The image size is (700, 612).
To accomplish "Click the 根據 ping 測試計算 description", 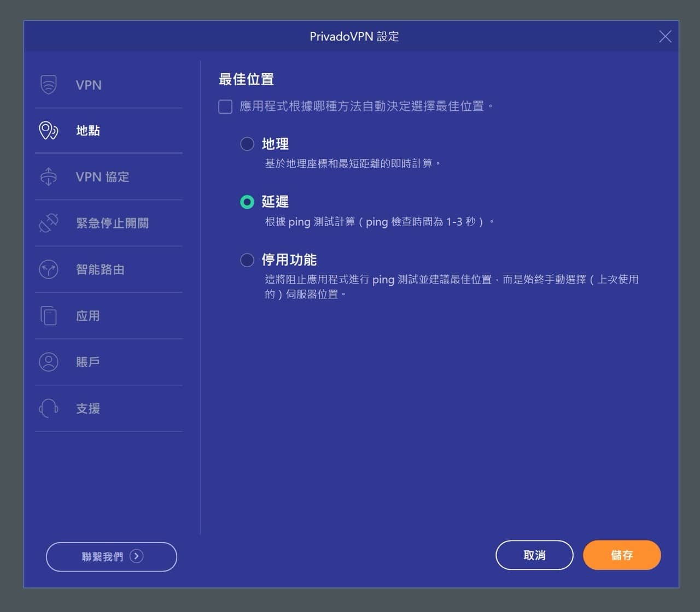I will 380,222.
